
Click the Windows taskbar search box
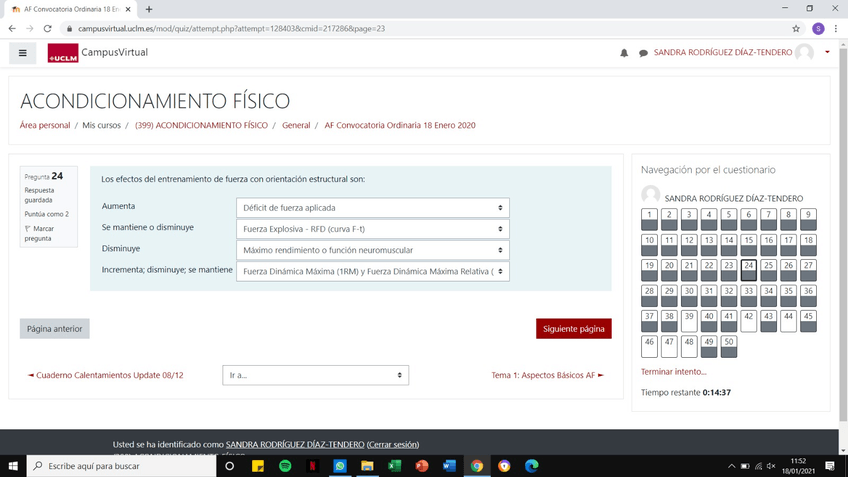tap(122, 466)
